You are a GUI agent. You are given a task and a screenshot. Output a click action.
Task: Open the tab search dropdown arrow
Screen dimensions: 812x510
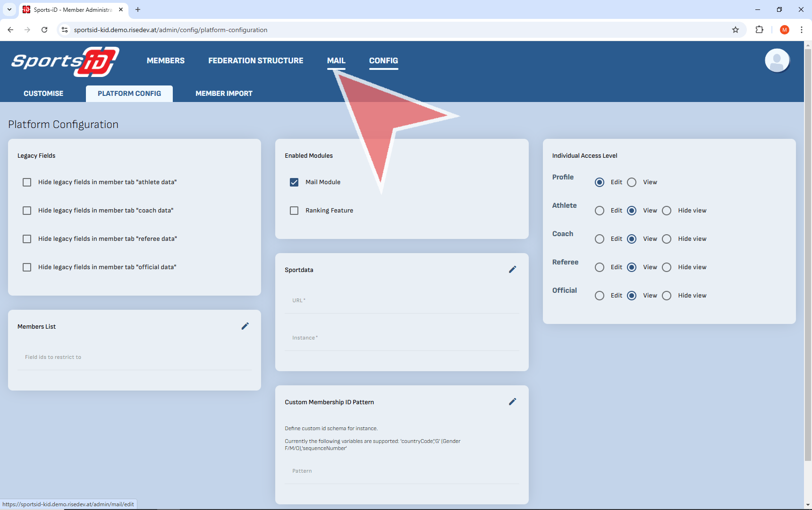click(9, 9)
